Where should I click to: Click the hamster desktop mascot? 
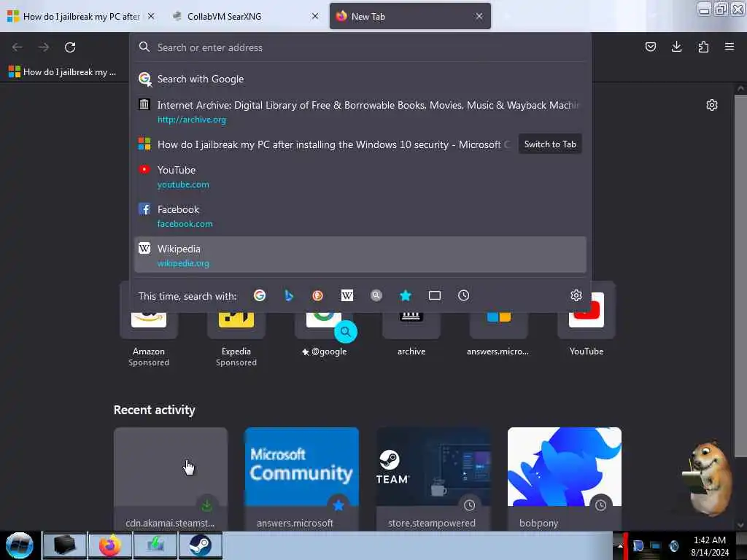(709, 480)
